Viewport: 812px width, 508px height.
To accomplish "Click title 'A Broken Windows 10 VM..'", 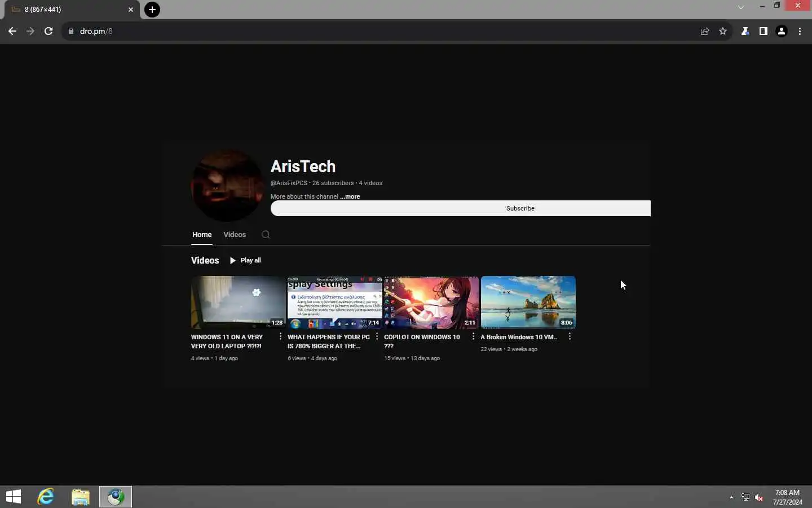I will coord(519,337).
